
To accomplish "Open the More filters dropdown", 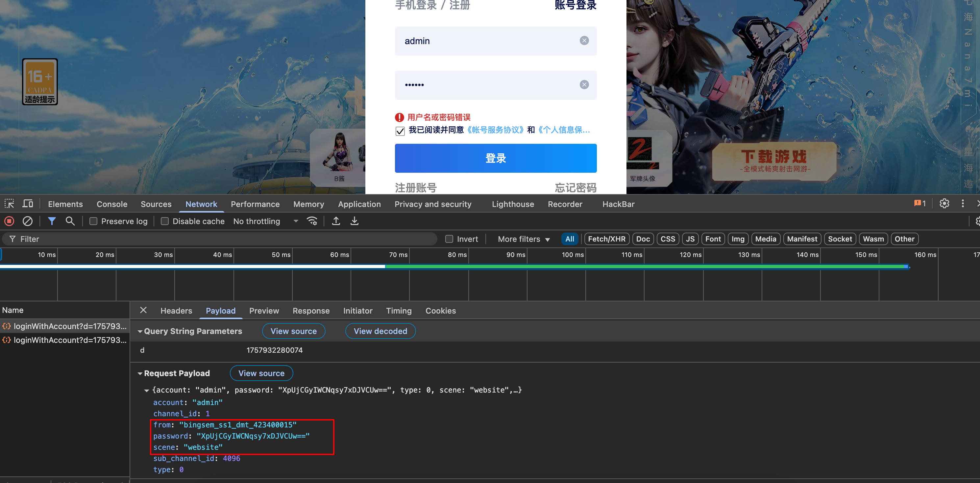I will click(524, 239).
